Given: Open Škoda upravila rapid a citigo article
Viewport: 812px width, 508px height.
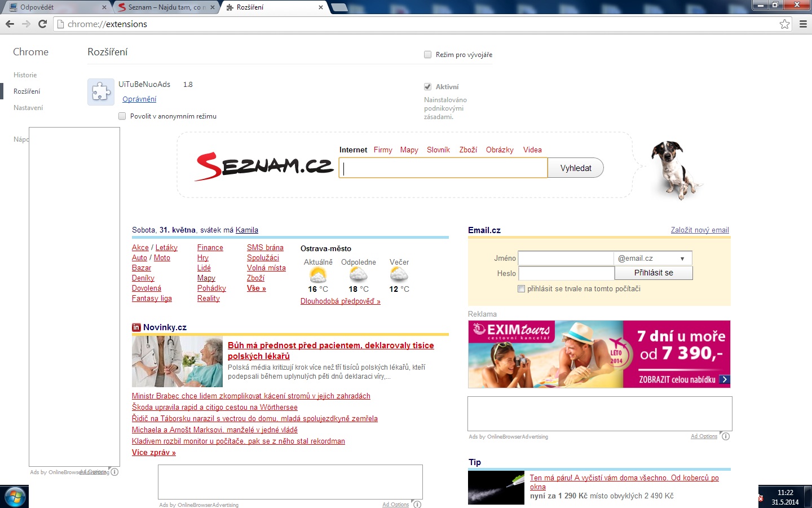Looking at the screenshot, I should (x=215, y=408).
